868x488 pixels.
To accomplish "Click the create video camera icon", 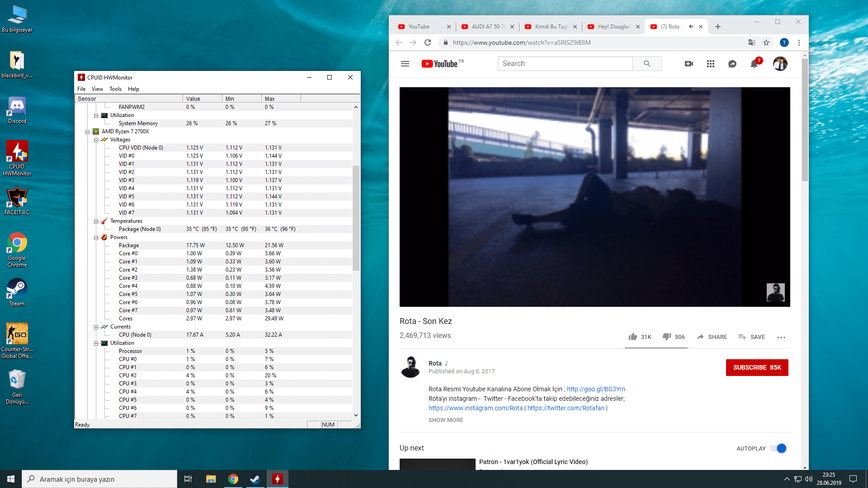I will coord(689,64).
